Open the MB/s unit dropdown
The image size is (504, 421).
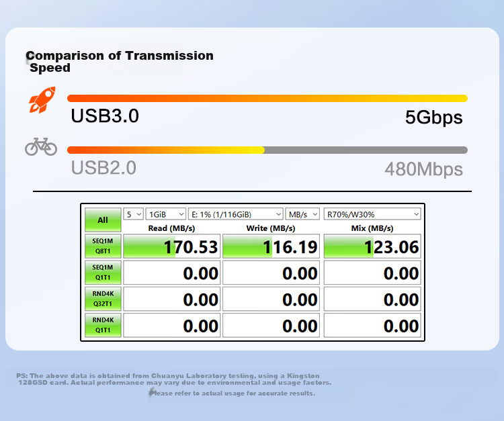tap(302, 214)
